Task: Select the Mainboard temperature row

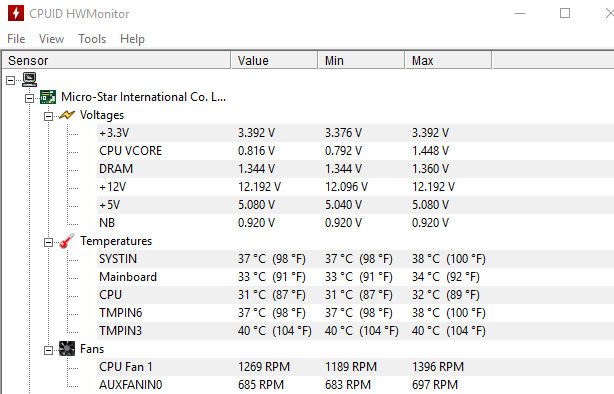Action: click(356, 277)
